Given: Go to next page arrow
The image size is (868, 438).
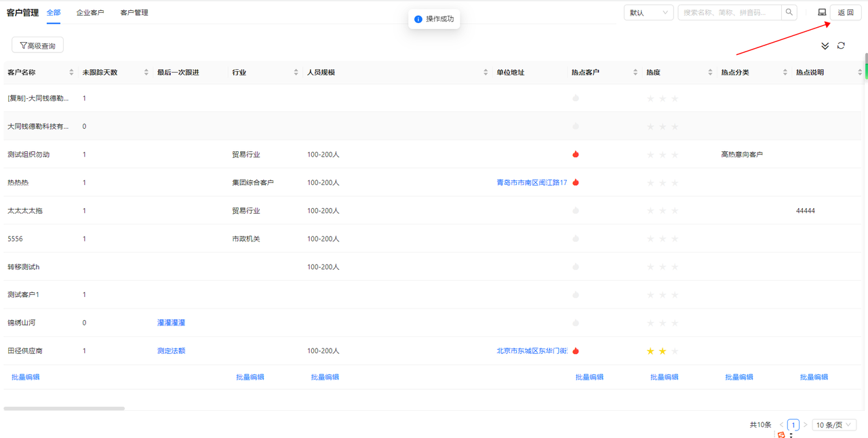Looking at the screenshot, I should tap(805, 425).
